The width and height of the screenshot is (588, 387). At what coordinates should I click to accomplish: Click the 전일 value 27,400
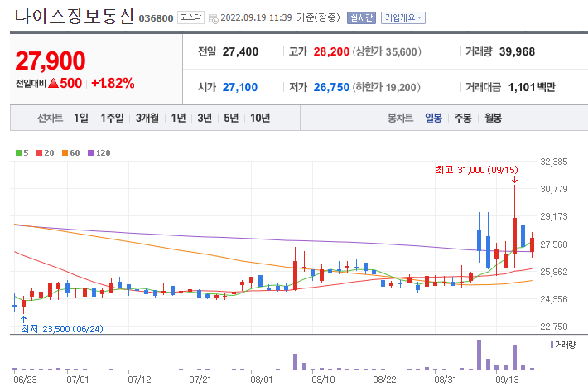240,51
